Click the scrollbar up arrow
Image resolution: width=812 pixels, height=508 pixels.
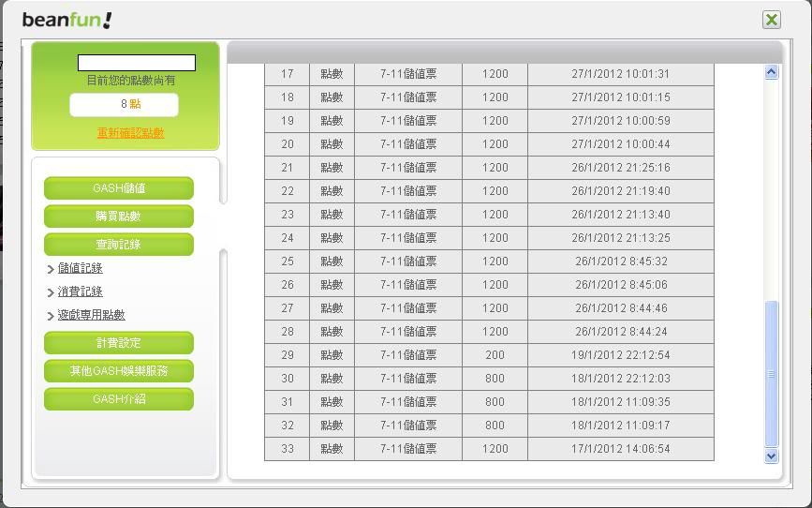pyautogui.click(x=772, y=72)
